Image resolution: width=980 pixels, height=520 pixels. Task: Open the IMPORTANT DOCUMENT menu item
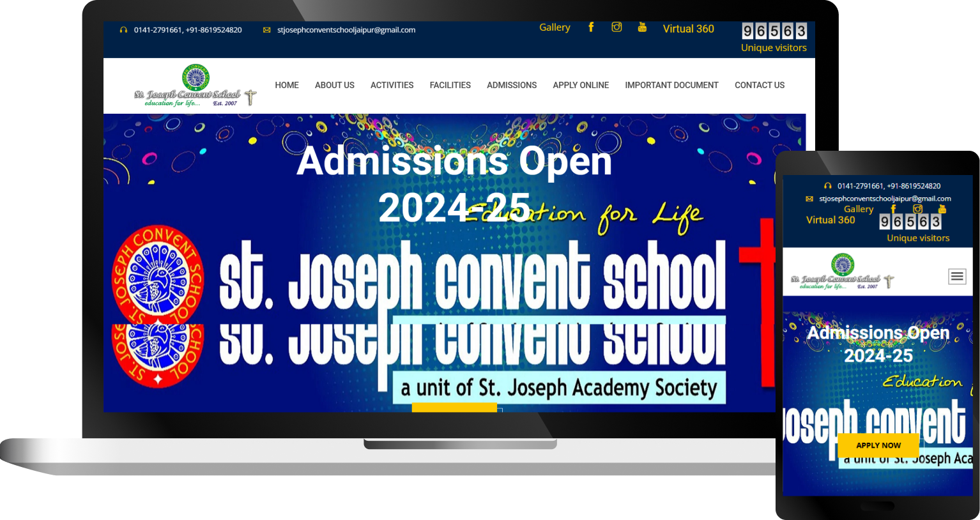tap(671, 85)
